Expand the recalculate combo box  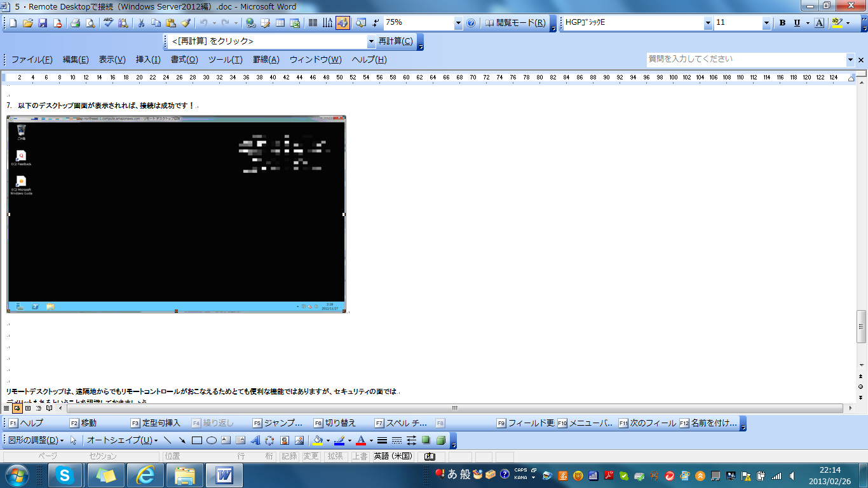[372, 41]
